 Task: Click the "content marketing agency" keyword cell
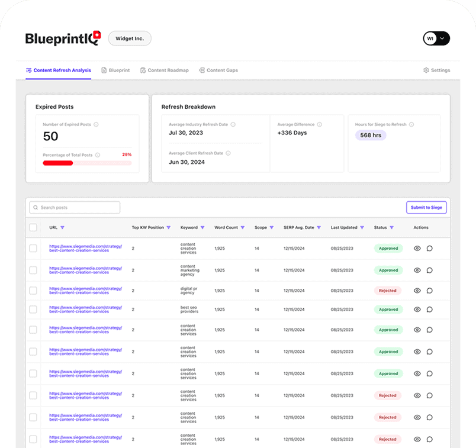(x=189, y=270)
